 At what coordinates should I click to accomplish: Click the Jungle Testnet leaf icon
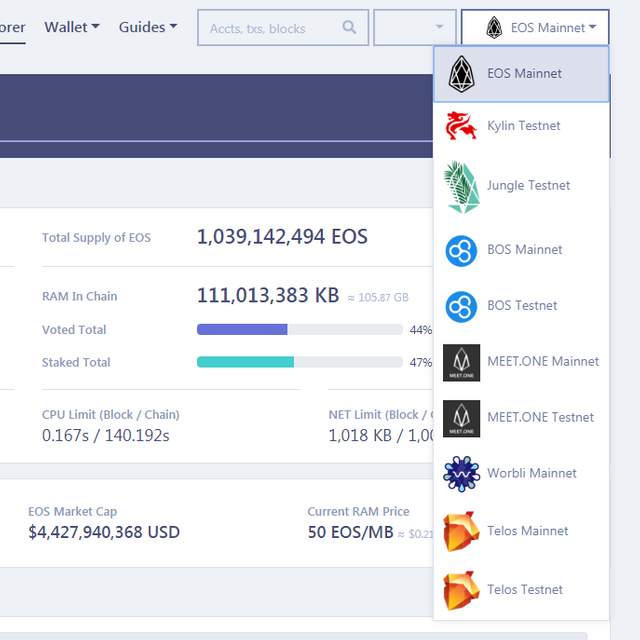pyautogui.click(x=461, y=187)
